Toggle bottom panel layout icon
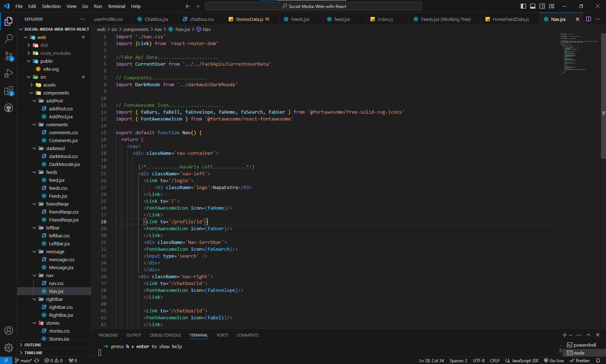 pyautogui.click(x=533, y=6)
